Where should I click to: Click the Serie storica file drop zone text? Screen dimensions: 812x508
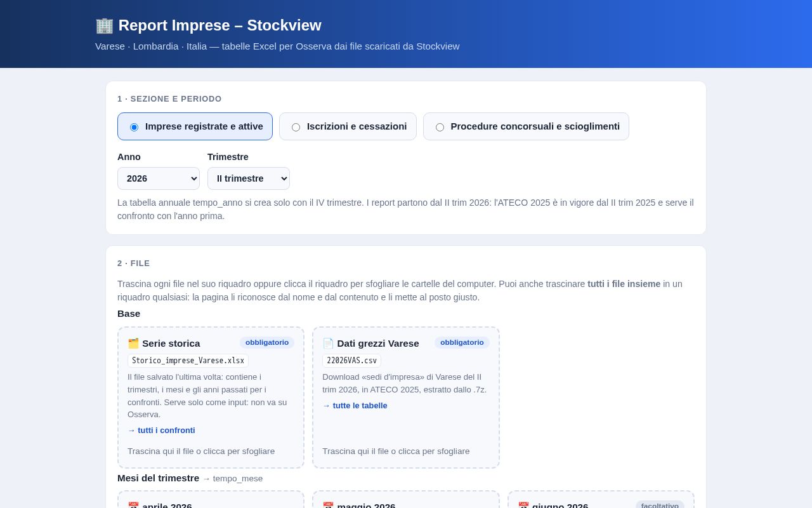coord(201,451)
